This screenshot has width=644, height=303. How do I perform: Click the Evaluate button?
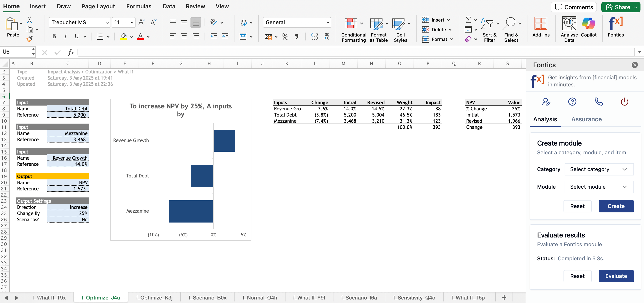tap(616, 276)
